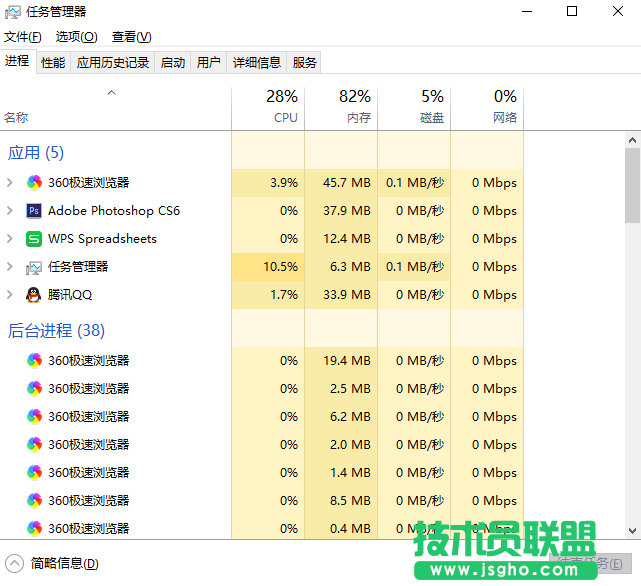The height and width of the screenshot is (586, 641).
Task: Click the 任务管理器 process row icon
Action: 34,267
